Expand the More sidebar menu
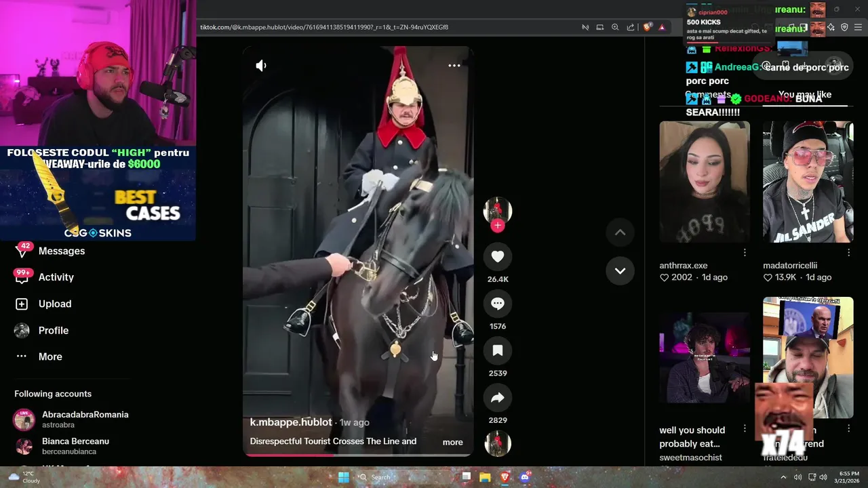This screenshot has width=868, height=488. click(x=50, y=357)
